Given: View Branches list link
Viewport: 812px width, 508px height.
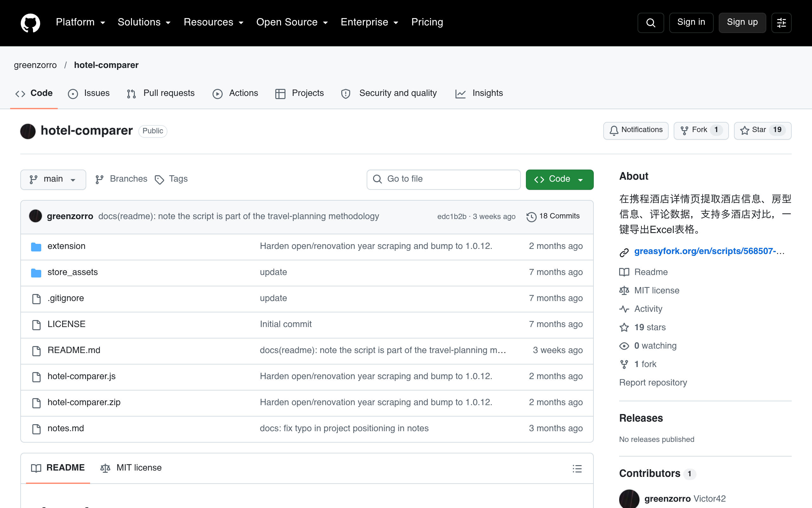Looking at the screenshot, I should click(x=121, y=179).
